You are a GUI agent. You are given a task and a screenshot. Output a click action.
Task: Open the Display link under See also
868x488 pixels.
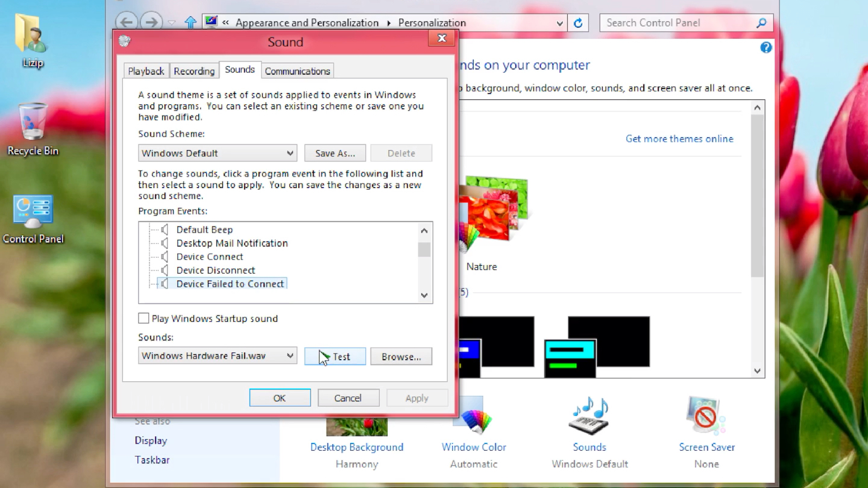tap(151, 440)
